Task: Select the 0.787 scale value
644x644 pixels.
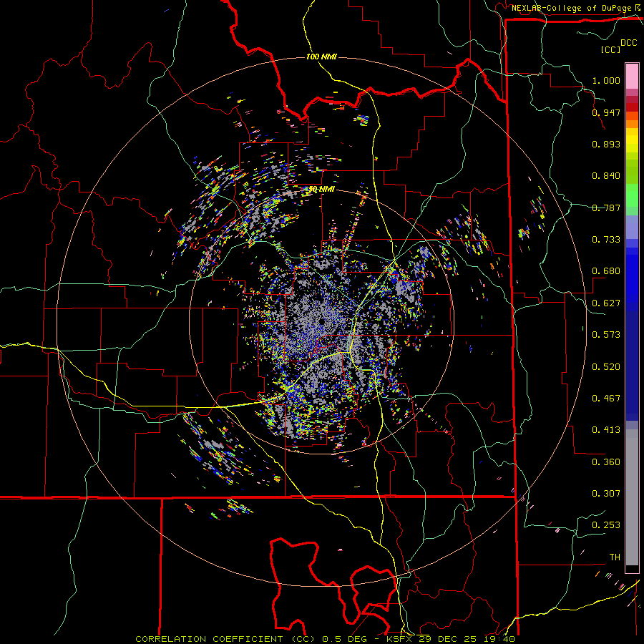Action: pyautogui.click(x=606, y=208)
